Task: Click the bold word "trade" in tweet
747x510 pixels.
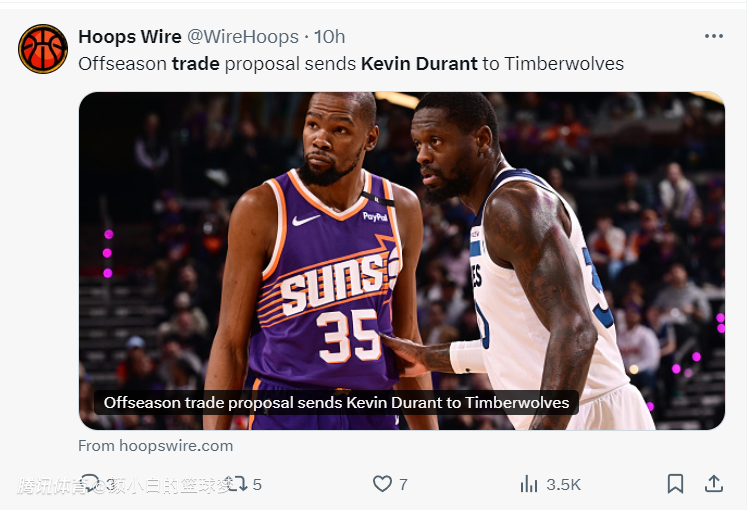Action: (196, 64)
